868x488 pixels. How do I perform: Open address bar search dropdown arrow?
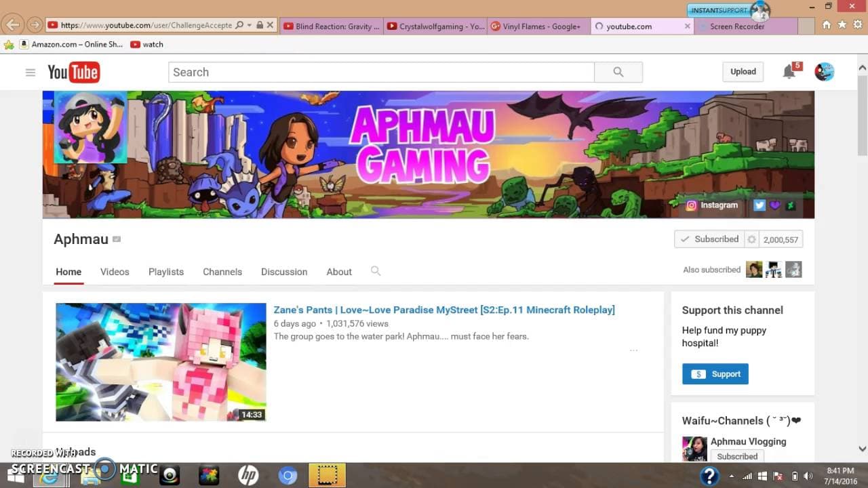pyautogui.click(x=249, y=26)
